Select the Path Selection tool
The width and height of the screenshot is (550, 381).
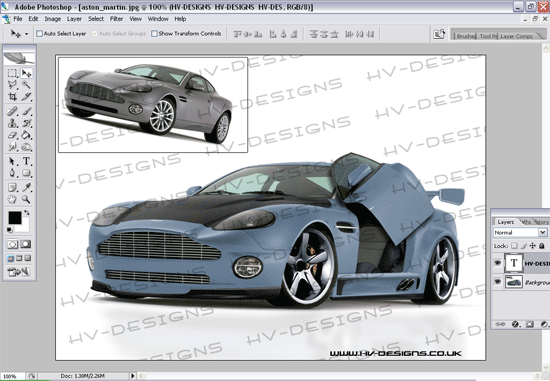(x=12, y=161)
